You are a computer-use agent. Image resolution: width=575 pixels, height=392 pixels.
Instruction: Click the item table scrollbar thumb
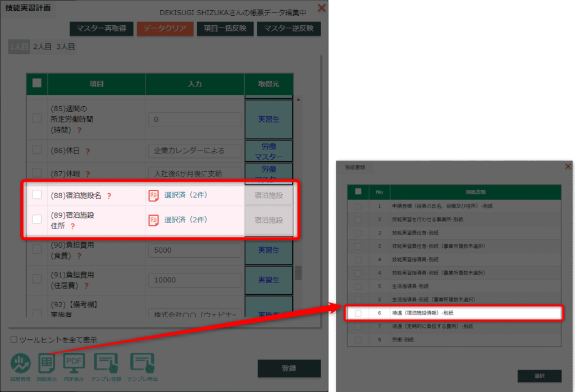pos(299,273)
